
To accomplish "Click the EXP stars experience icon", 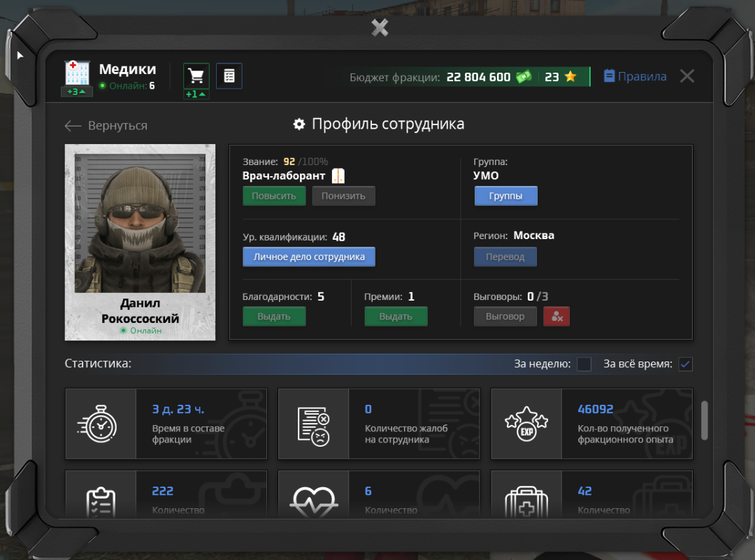I will coord(526,424).
